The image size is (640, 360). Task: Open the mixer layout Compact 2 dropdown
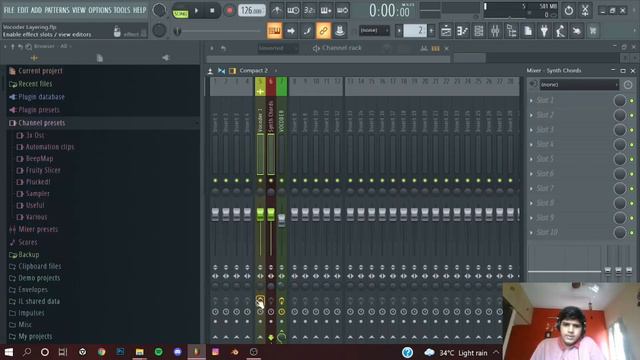click(x=253, y=71)
